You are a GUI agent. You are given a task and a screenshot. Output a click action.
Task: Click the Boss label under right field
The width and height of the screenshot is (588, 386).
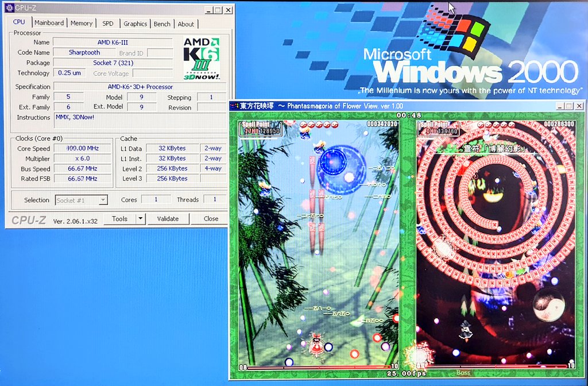click(x=463, y=372)
